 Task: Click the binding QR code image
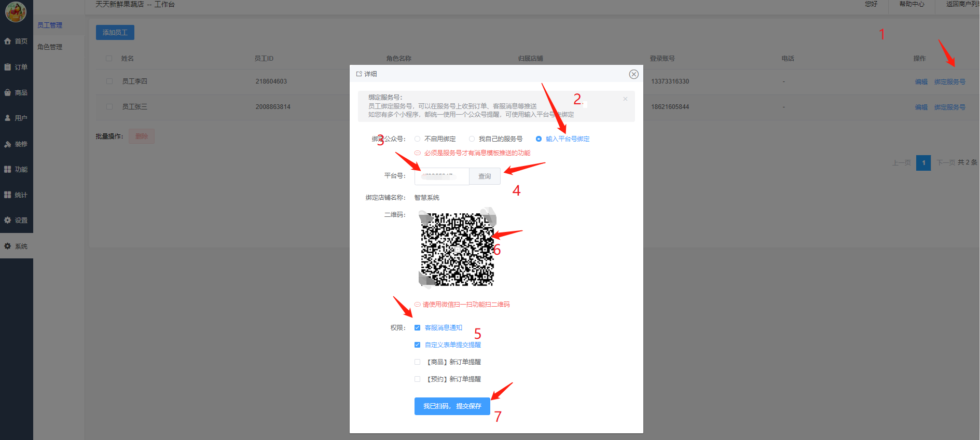click(457, 249)
